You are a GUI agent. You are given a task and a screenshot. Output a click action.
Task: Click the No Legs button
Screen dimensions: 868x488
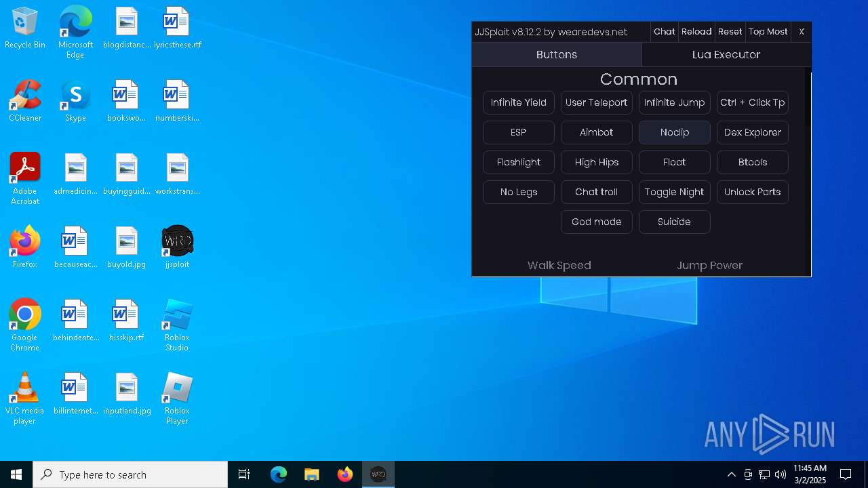519,192
